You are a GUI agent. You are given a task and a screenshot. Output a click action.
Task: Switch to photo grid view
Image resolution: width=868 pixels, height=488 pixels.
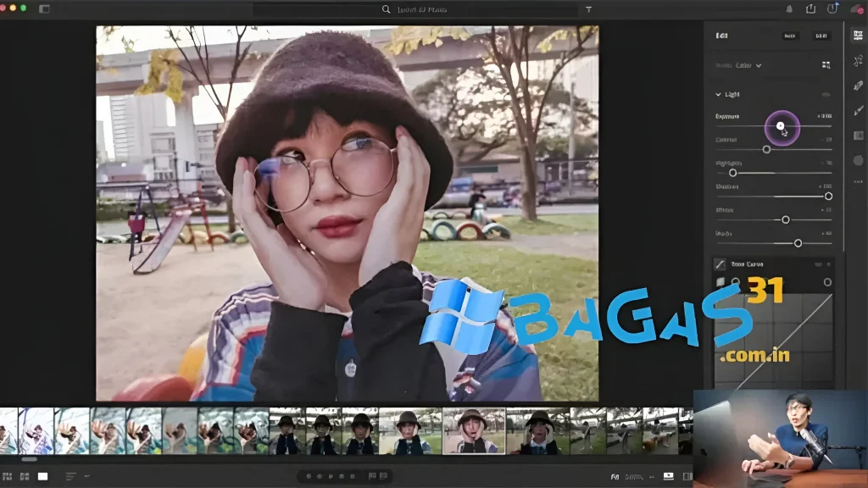(7, 476)
